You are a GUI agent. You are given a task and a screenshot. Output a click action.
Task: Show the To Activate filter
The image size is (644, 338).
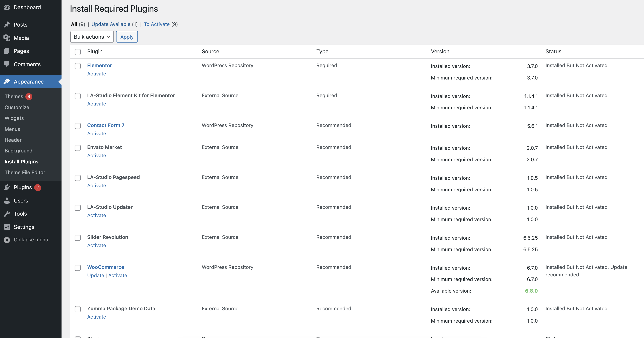pos(157,24)
